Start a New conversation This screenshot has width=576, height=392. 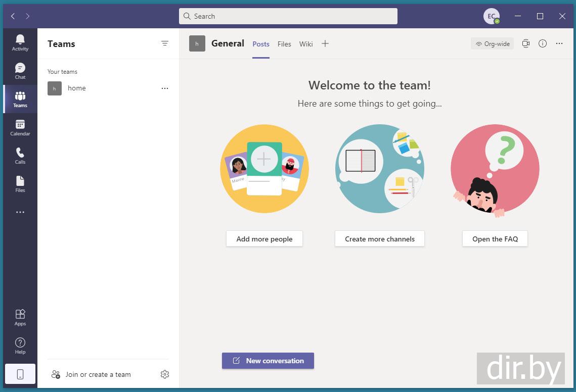[x=268, y=361]
